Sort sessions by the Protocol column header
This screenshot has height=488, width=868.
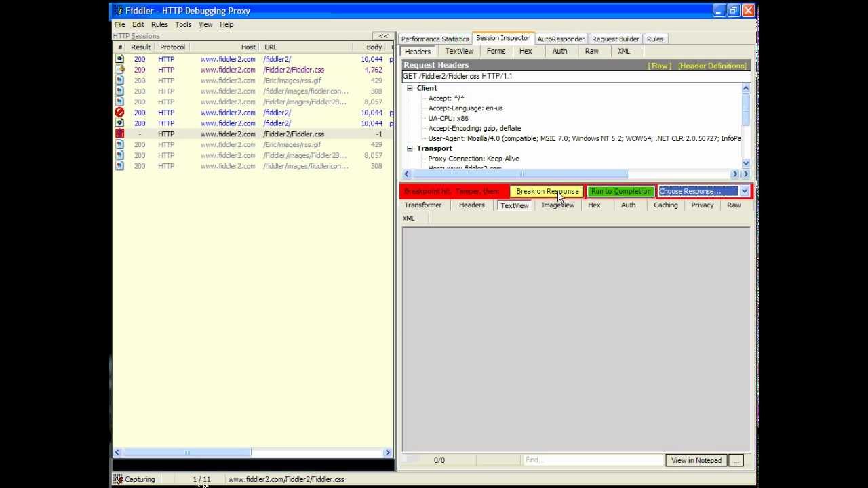(x=172, y=47)
